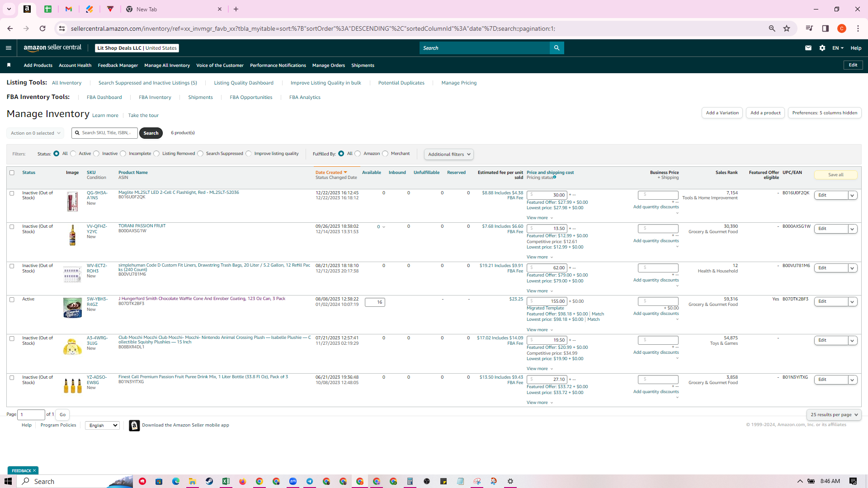Click the Add a Variation button

tap(722, 113)
